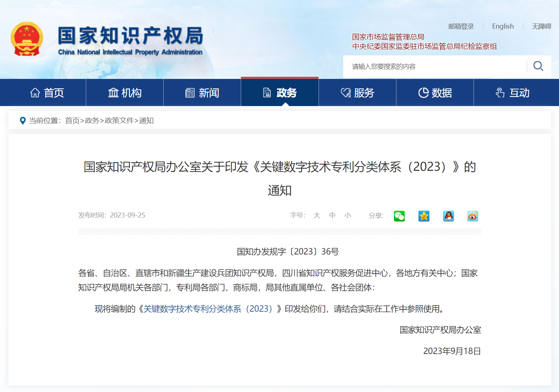The height and width of the screenshot is (392, 559).
Task: Set font size to 中 (medium)
Action: click(332, 215)
